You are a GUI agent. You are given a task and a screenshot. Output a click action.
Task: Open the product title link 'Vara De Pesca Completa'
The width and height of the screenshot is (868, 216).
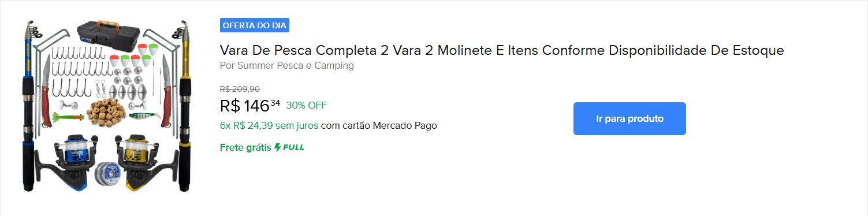pyautogui.click(x=502, y=50)
